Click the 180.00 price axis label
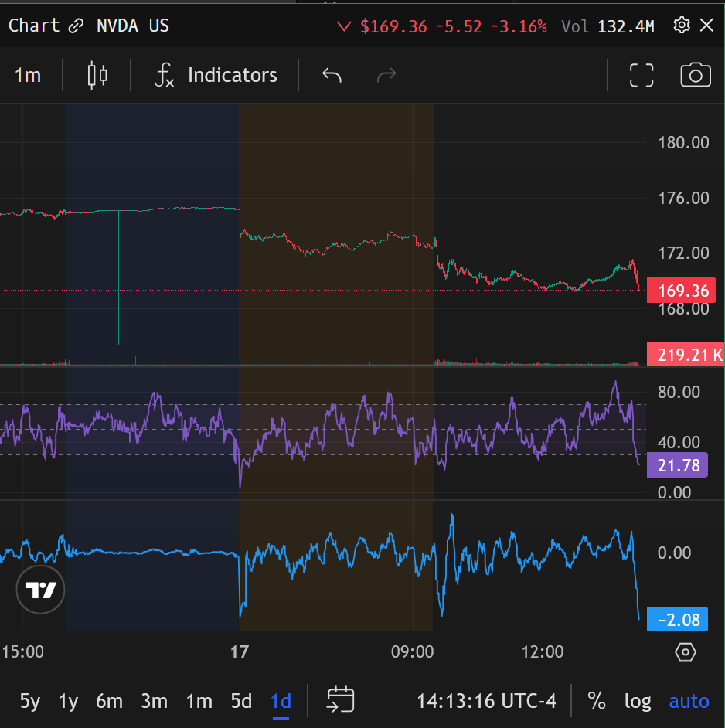Screen dimensions: 725x728 [x=683, y=142]
